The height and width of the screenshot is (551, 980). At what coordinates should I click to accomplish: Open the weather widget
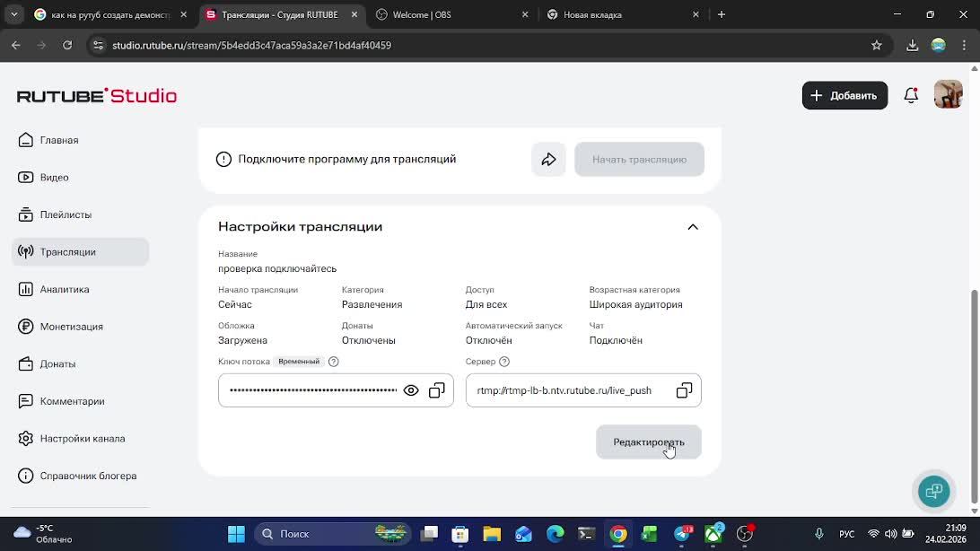tap(44, 534)
